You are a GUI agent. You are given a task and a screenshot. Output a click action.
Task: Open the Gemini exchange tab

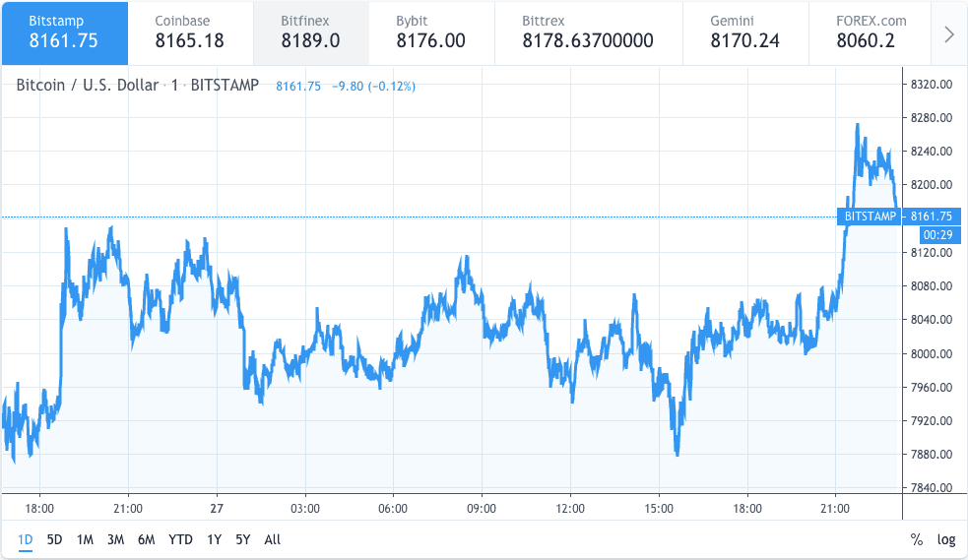point(743,32)
